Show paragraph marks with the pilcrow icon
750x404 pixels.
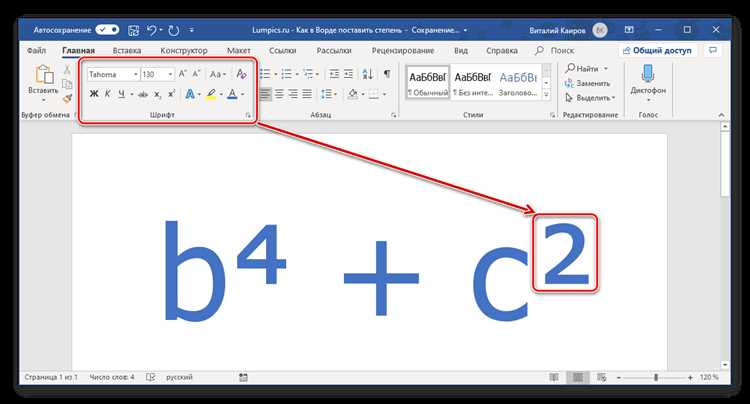(x=387, y=74)
